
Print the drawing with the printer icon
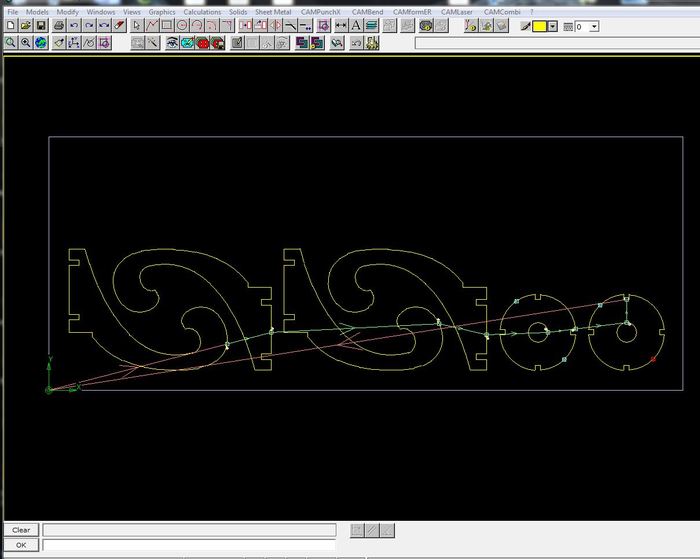pos(59,26)
